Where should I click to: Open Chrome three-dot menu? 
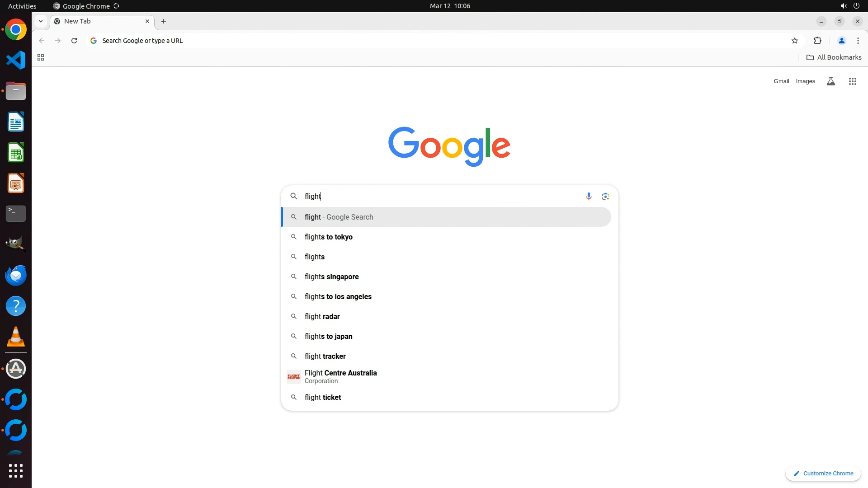pos(858,41)
